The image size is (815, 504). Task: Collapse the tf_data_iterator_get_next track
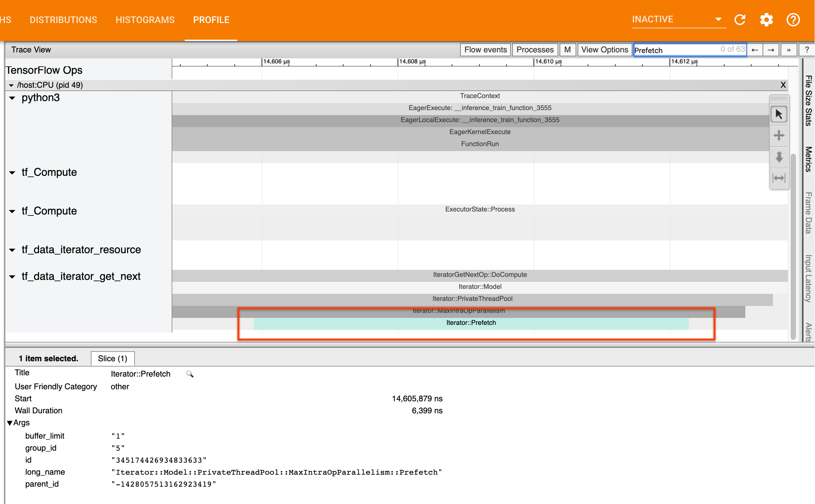(x=12, y=276)
